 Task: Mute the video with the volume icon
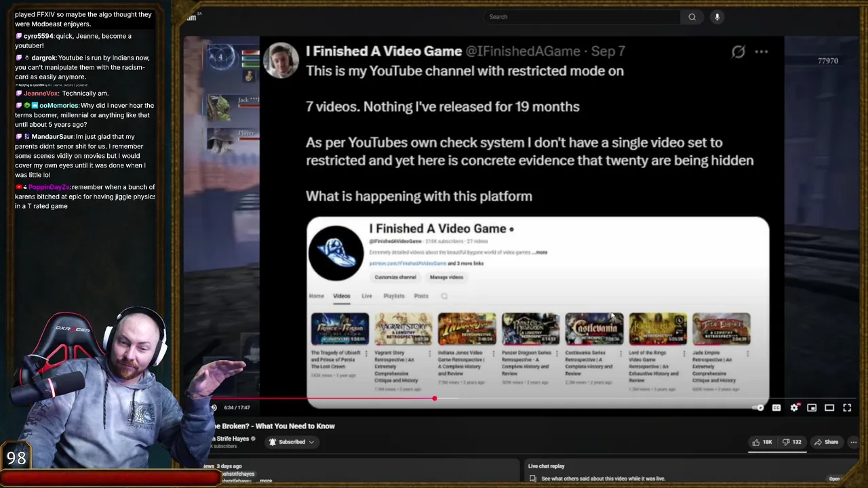click(x=214, y=407)
